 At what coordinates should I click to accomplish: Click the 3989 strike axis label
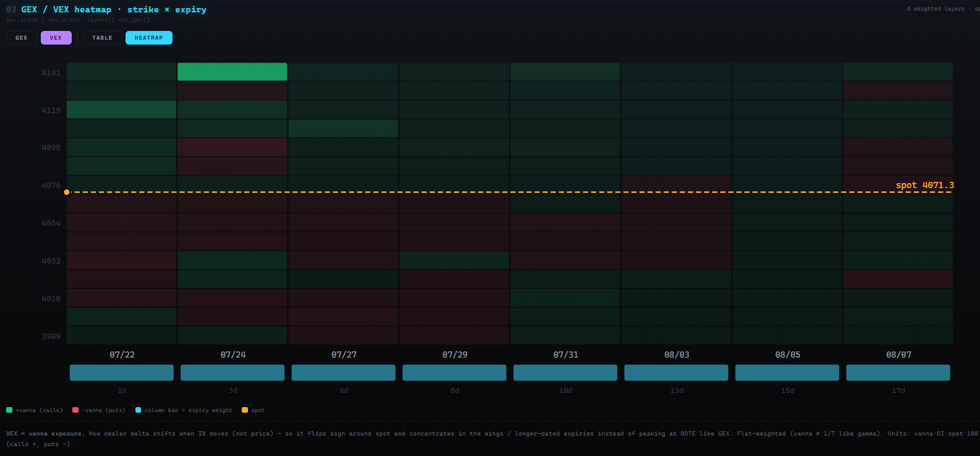pyautogui.click(x=51, y=336)
